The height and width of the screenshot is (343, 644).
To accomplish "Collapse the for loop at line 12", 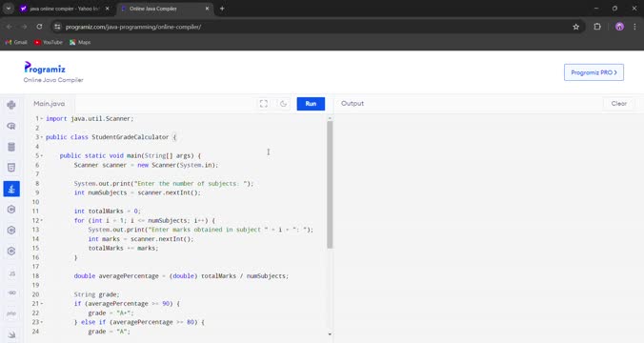I will coord(42,221).
